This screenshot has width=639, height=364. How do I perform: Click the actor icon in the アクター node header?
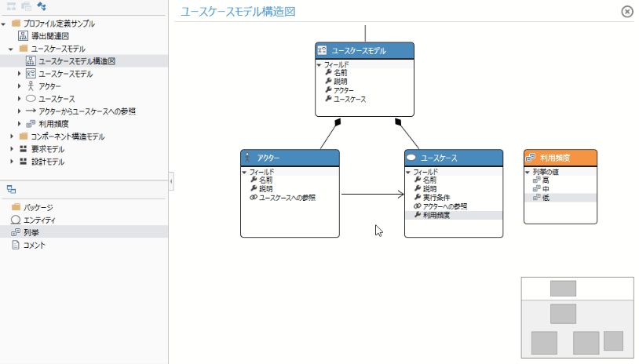[247, 158]
